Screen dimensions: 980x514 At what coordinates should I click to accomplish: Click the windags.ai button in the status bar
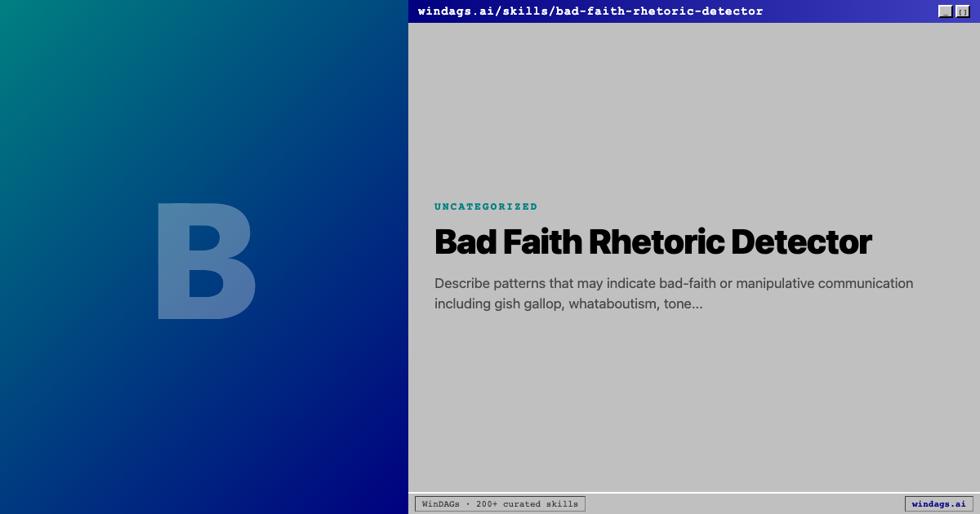point(938,504)
